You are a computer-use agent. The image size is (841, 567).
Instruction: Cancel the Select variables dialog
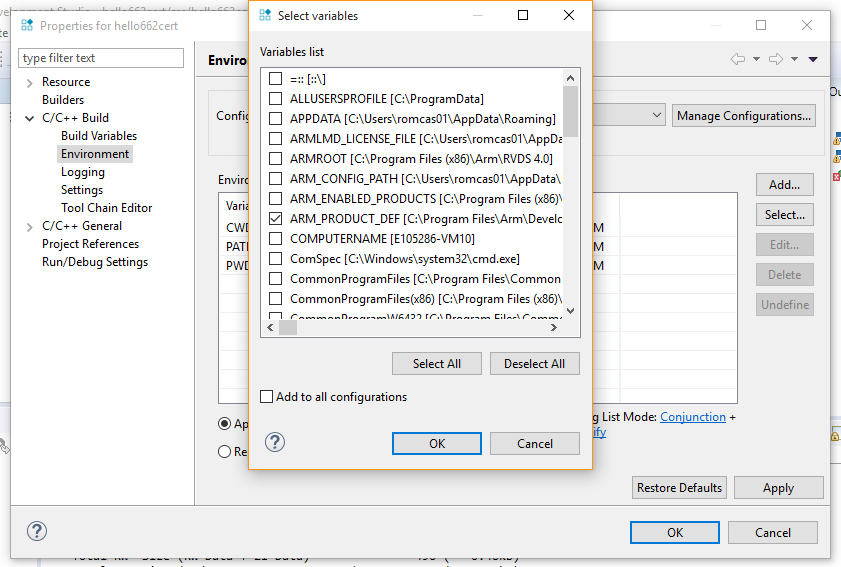tap(534, 444)
